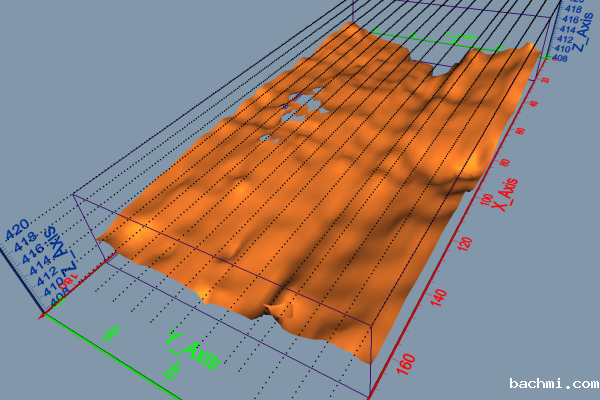
Task: Click the green 40 tick on Y axis
Action: 172,371
